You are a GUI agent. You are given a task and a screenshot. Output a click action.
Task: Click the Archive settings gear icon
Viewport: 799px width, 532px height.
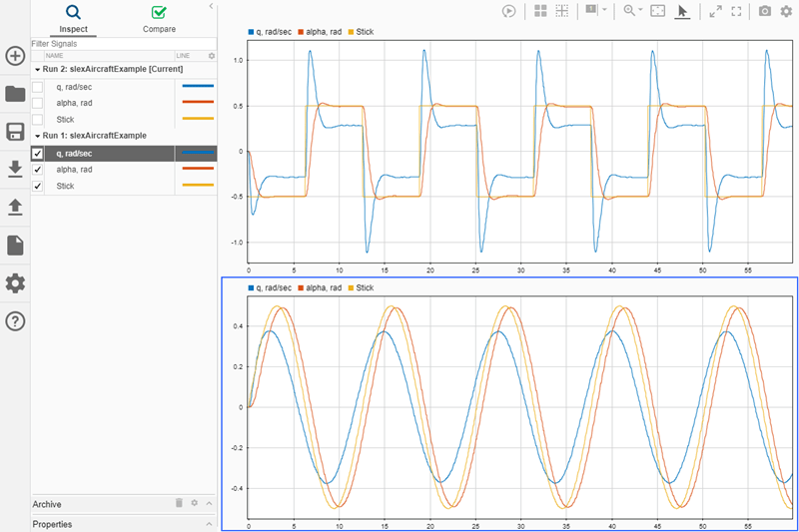tap(194, 502)
